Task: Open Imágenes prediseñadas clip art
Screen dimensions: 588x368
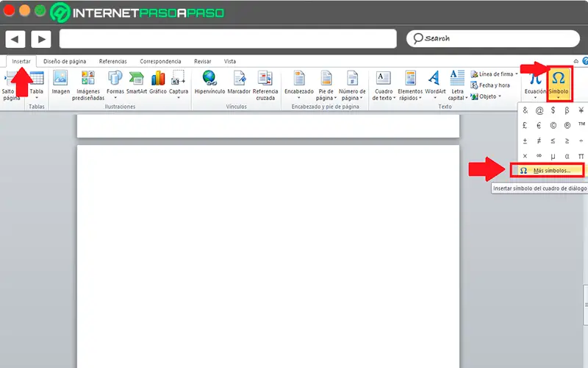Action: click(88, 85)
